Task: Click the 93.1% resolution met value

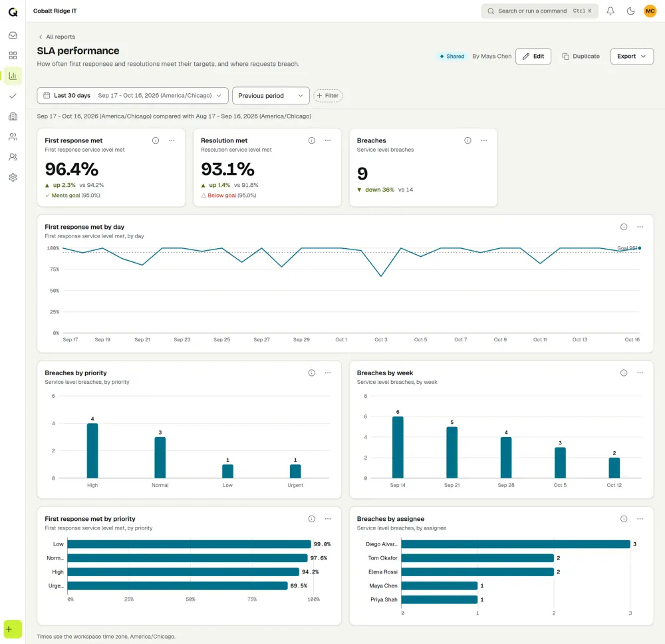Action: point(227,169)
